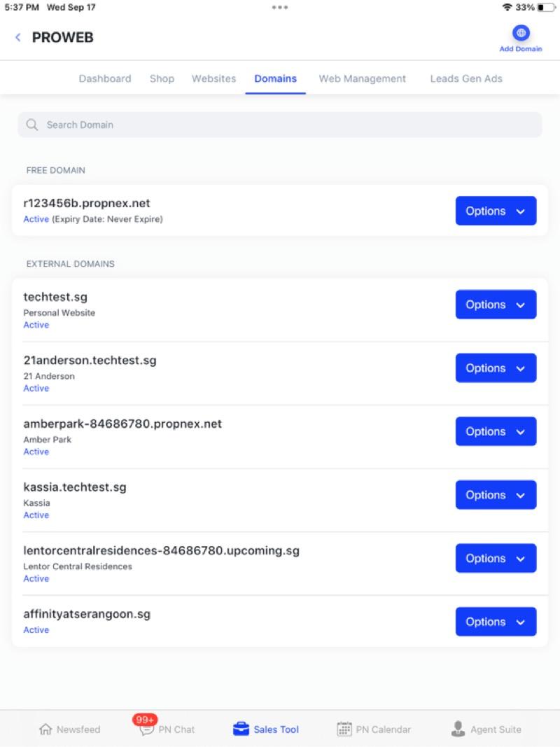Open the PN Calendar icon

point(344,729)
